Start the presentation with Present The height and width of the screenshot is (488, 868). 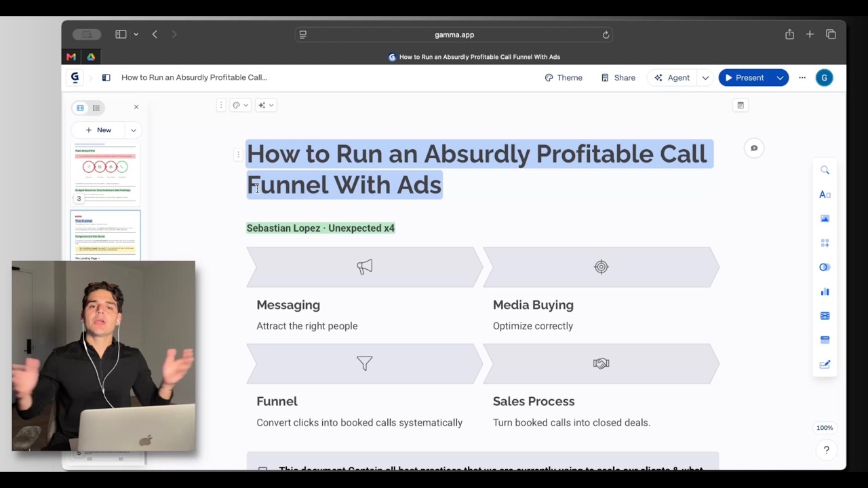tap(745, 77)
